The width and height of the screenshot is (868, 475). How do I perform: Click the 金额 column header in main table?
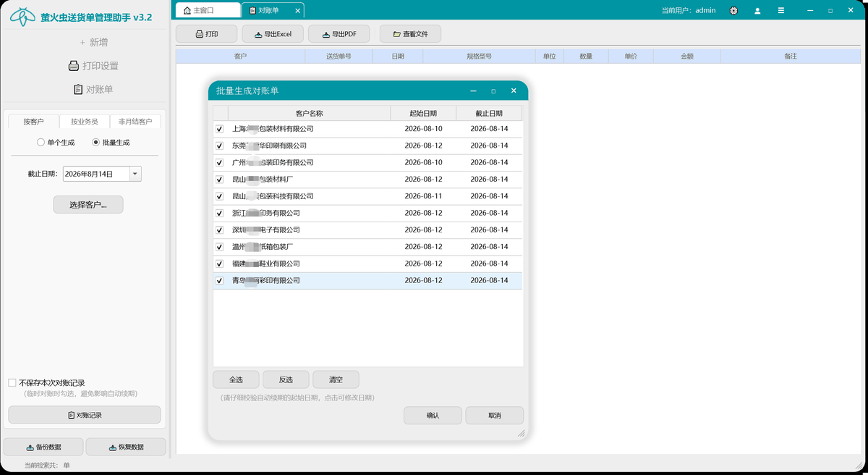pyautogui.click(x=686, y=56)
